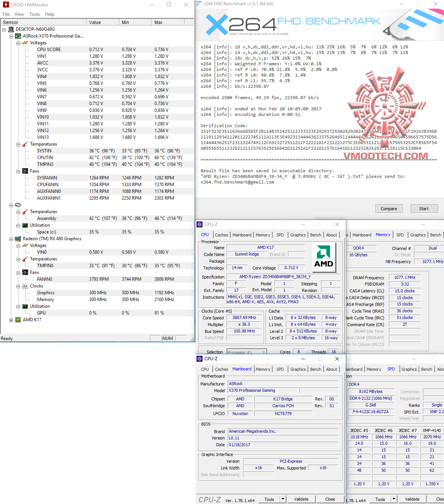The width and height of the screenshot is (444, 504).
Task: Click the Voltages icon under the CPU section
Action: pyautogui.click(x=25, y=42)
